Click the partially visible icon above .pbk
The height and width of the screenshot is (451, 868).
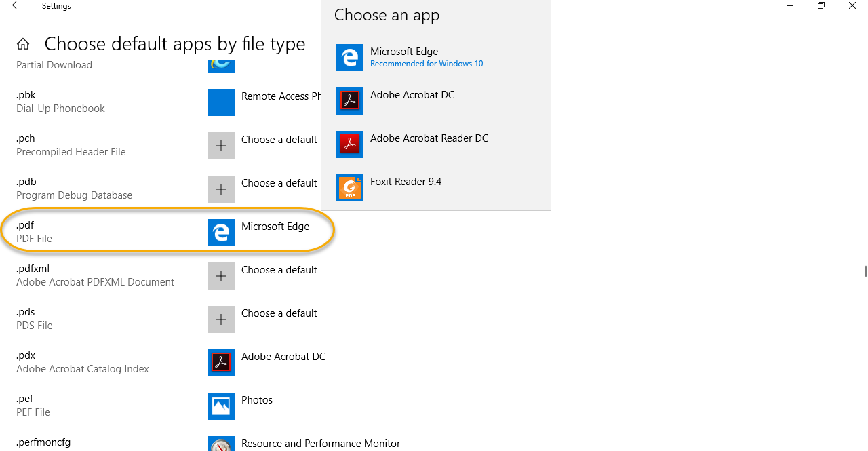point(221,66)
